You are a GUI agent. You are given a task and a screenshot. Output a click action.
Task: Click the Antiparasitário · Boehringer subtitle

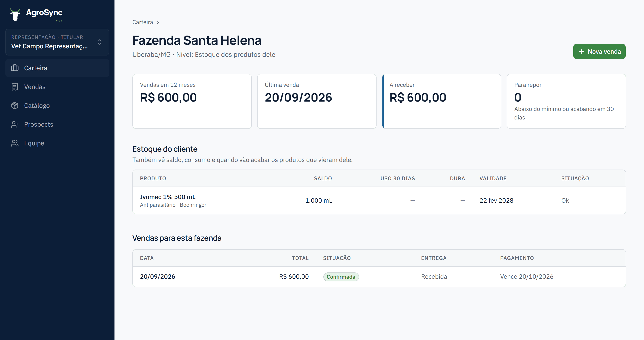tap(173, 205)
